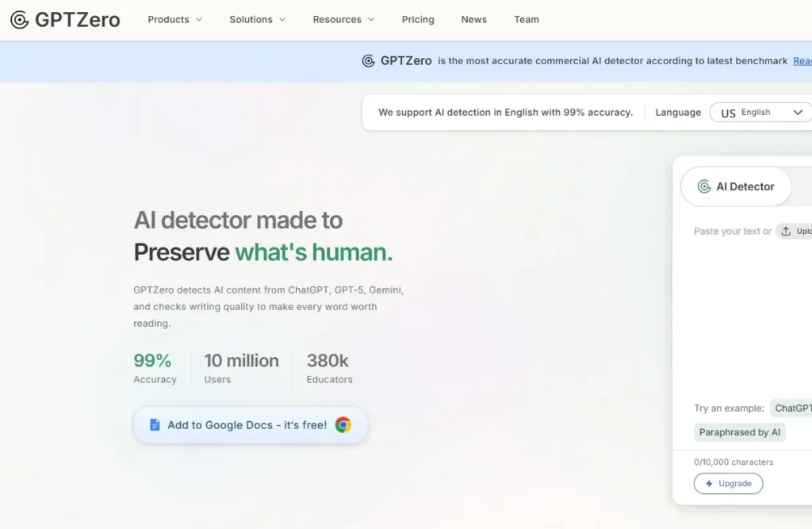Open the Solutions dropdown menu

tap(256, 19)
